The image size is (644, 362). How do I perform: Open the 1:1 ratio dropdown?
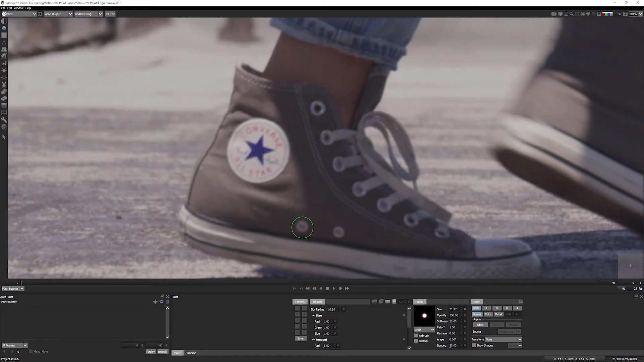click(110, 14)
